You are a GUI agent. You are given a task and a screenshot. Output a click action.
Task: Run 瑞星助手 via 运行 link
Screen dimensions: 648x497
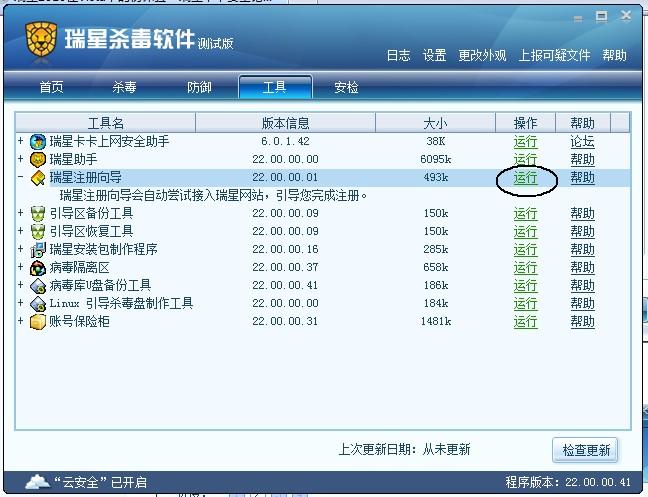point(525,159)
